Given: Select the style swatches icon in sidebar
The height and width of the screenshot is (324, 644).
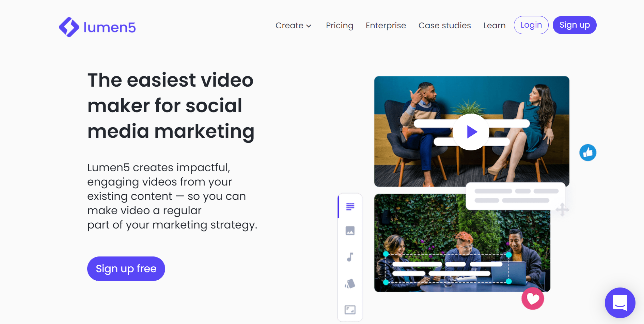Looking at the screenshot, I should (x=350, y=284).
